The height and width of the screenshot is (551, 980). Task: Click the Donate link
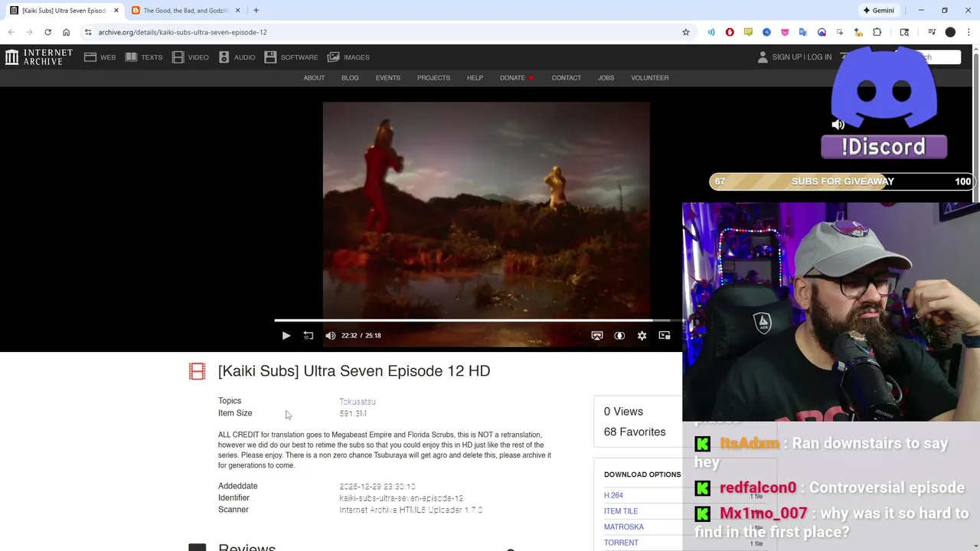(512, 78)
